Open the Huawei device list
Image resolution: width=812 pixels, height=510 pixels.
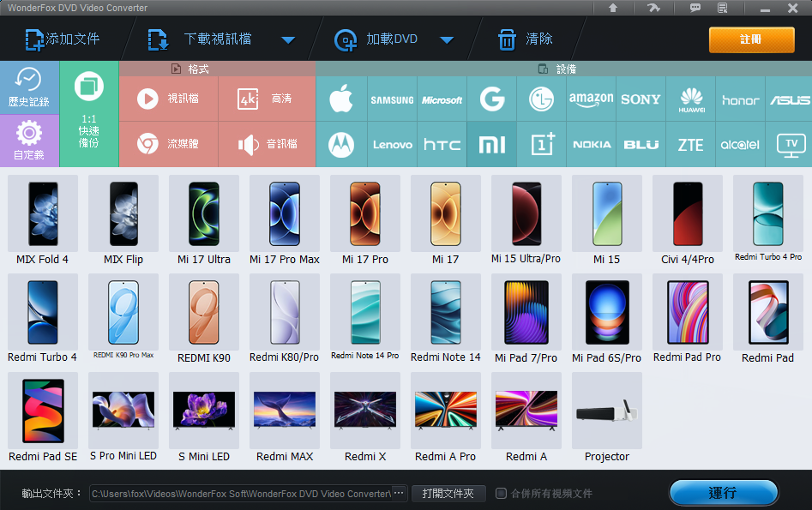(691, 99)
